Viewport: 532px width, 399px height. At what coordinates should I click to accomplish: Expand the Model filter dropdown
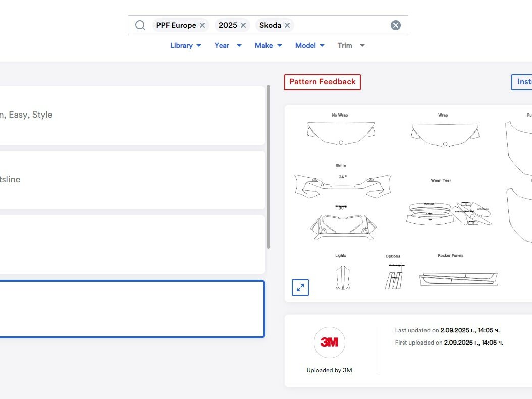309,45
